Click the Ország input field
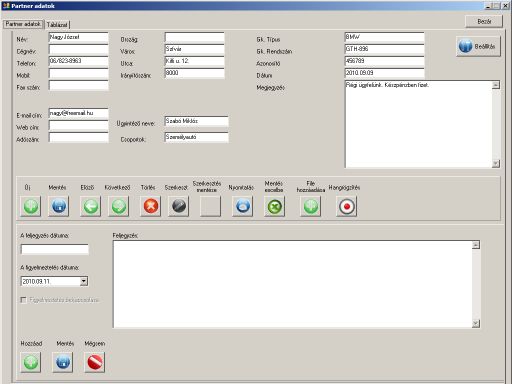 (195, 37)
